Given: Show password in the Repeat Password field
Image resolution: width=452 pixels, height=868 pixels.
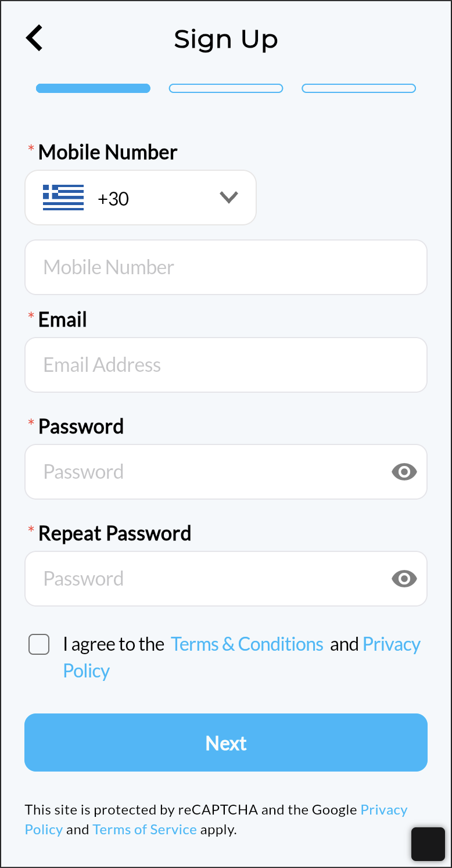Looking at the screenshot, I should 404,579.
